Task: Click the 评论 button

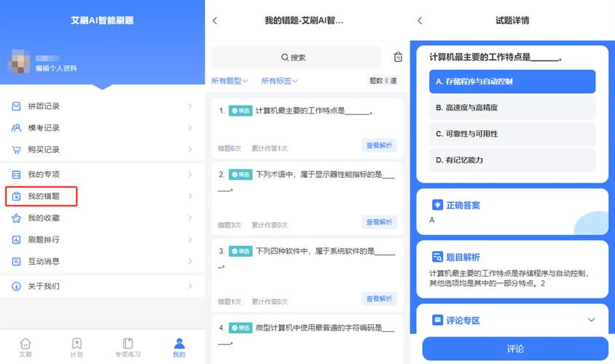Action: click(x=515, y=349)
